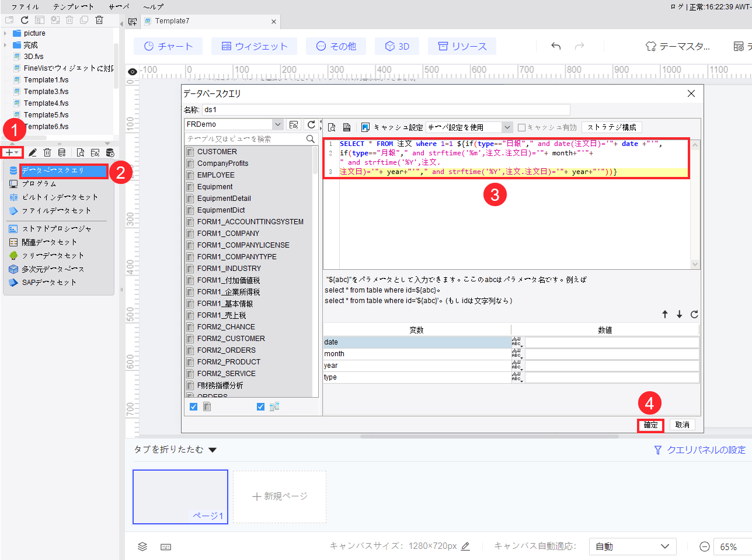Choose ストアドプロシージャ from the menu
The image size is (752, 560).
point(57,229)
